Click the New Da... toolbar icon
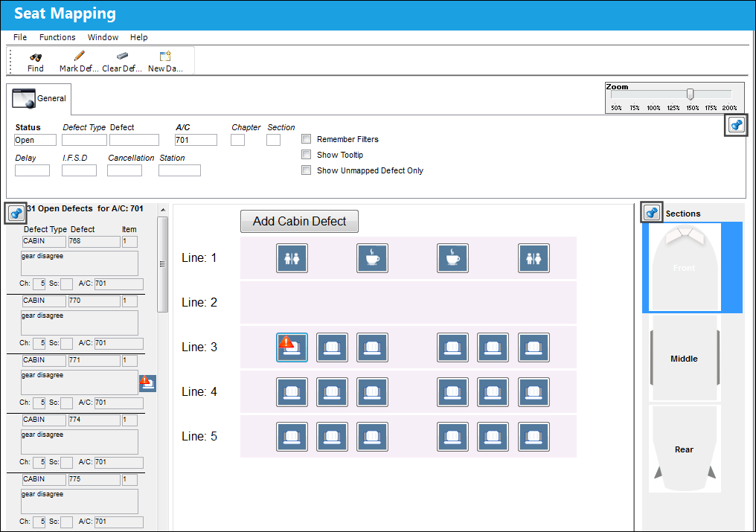The width and height of the screenshot is (756, 532). tap(165, 56)
